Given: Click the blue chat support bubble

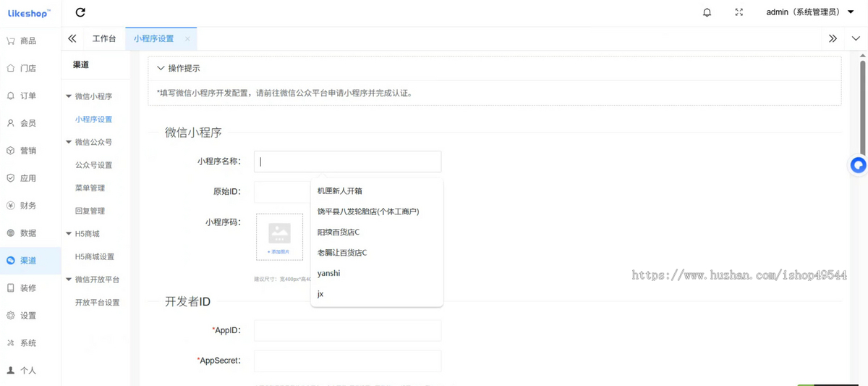Looking at the screenshot, I should pos(858,165).
